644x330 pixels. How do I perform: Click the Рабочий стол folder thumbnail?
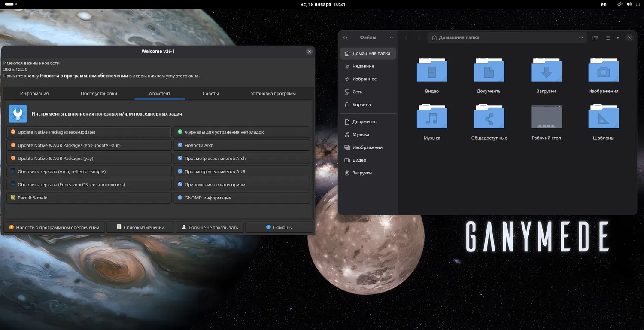click(x=546, y=117)
